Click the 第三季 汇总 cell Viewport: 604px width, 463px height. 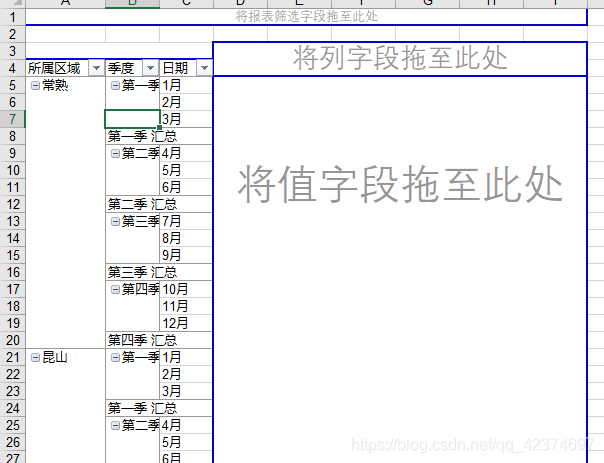coord(159,272)
